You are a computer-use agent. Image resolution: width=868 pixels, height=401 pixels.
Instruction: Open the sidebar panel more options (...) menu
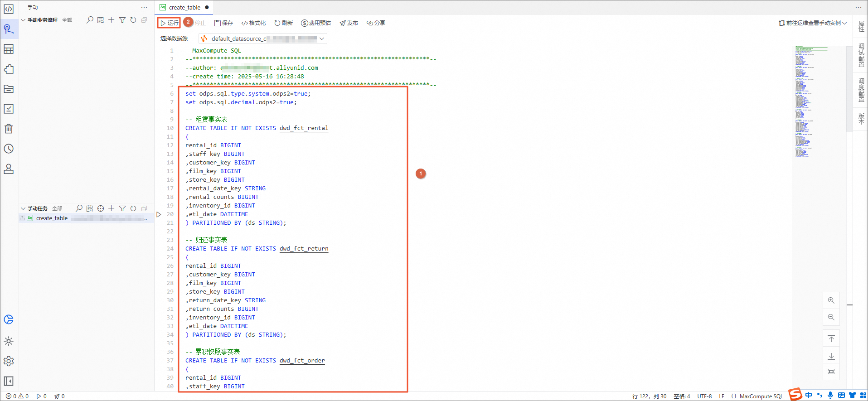144,7
